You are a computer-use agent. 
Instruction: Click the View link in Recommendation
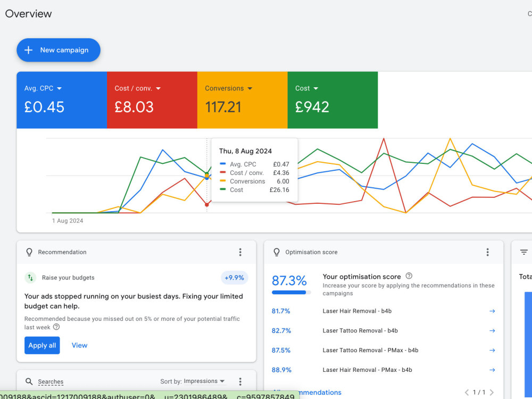pos(79,345)
